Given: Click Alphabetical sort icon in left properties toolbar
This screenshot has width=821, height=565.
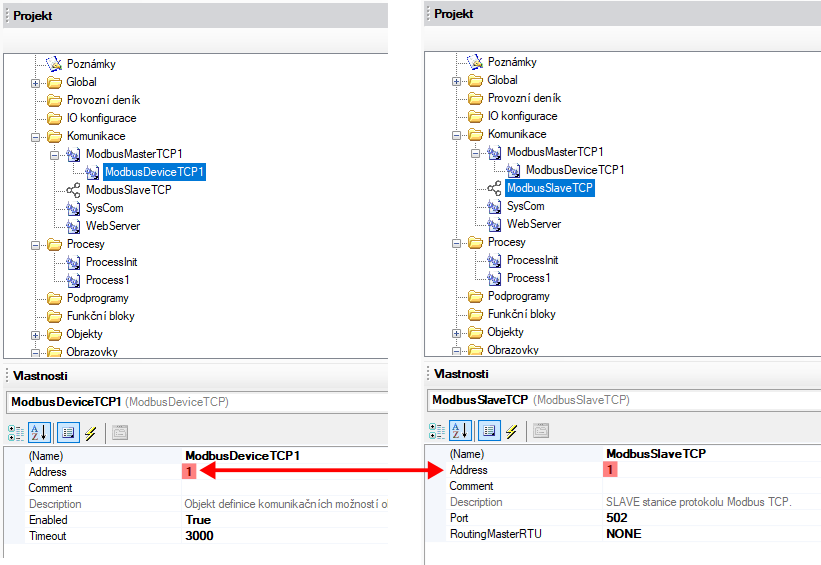Looking at the screenshot, I should (x=41, y=433).
